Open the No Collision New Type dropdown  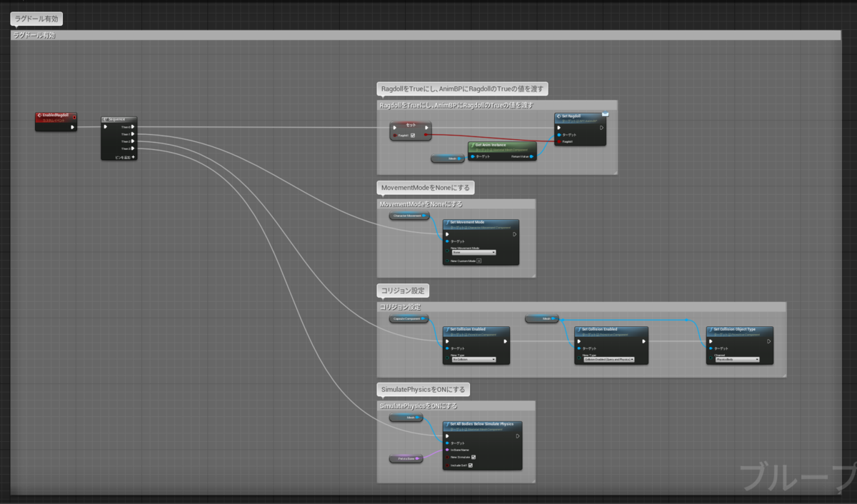point(473,360)
